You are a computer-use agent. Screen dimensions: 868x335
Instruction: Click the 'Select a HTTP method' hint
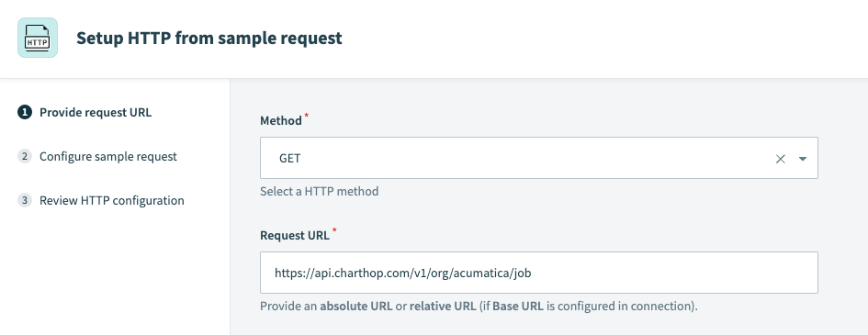point(320,191)
